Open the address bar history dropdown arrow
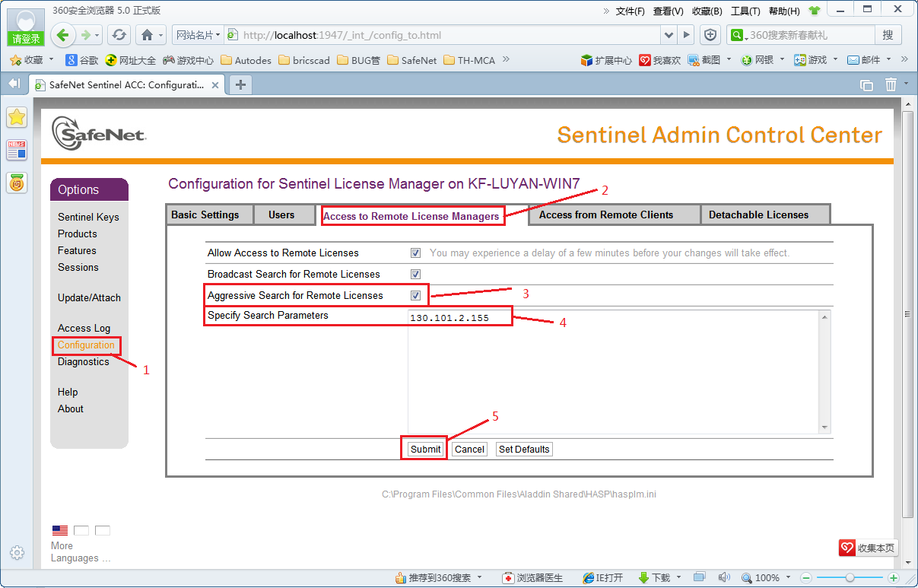The width and height of the screenshot is (918, 588). click(669, 35)
